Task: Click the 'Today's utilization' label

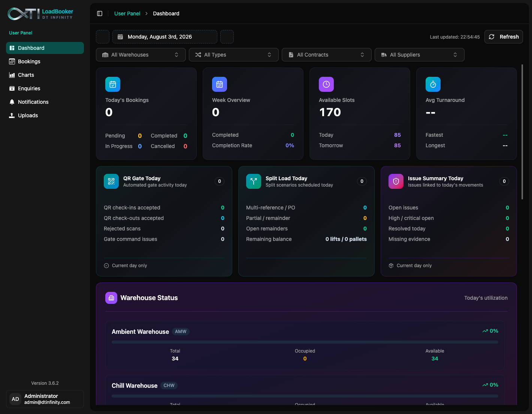Action: (486, 298)
